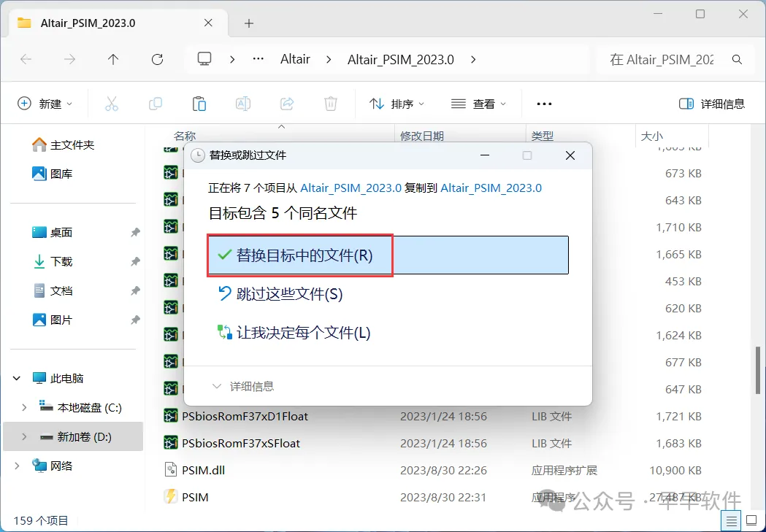Click the file list vertical scrollbar
This screenshot has width=766, height=532.
(x=758, y=371)
